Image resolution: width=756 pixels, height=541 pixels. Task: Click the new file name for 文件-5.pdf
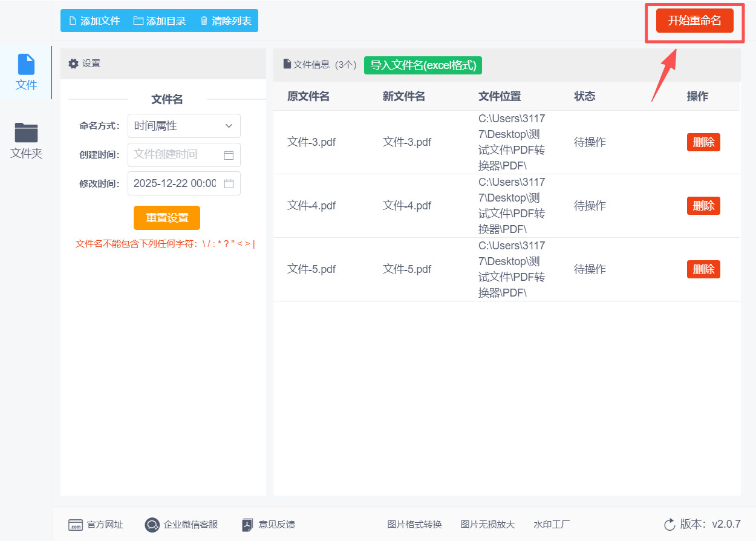[x=407, y=269]
